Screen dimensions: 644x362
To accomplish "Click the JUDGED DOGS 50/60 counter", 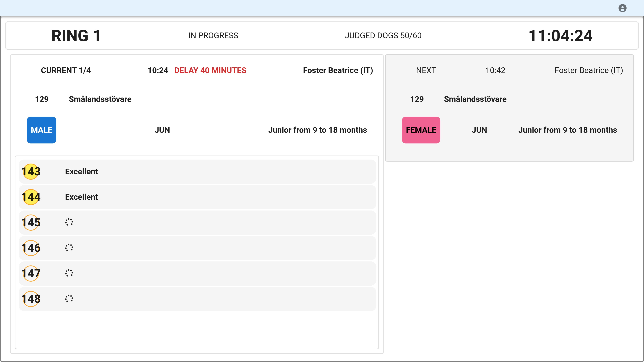I will coord(383,36).
